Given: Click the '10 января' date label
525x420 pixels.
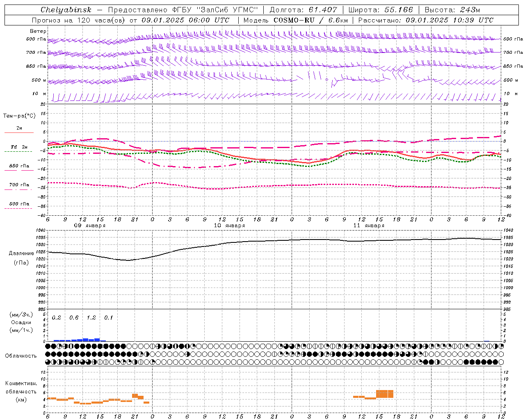Looking at the screenshot, I should pyautogui.click(x=229, y=226).
